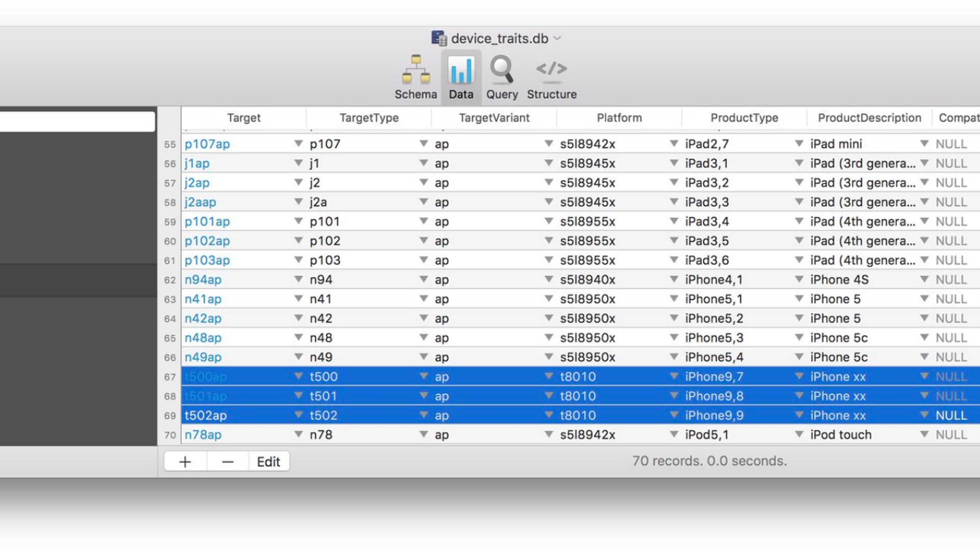980x551 pixels.
Task: Open dropdown arrow beside t500 TargetType
Action: [424, 377]
